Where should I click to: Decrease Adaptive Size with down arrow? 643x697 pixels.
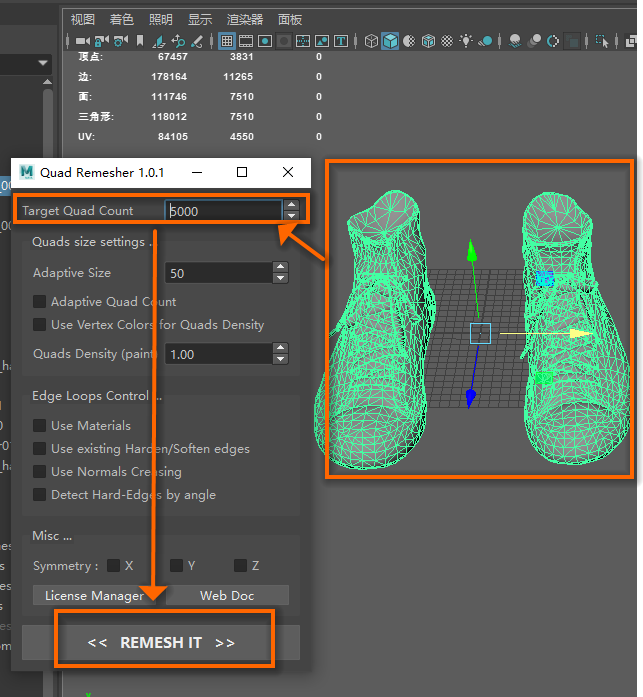(x=280, y=278)
